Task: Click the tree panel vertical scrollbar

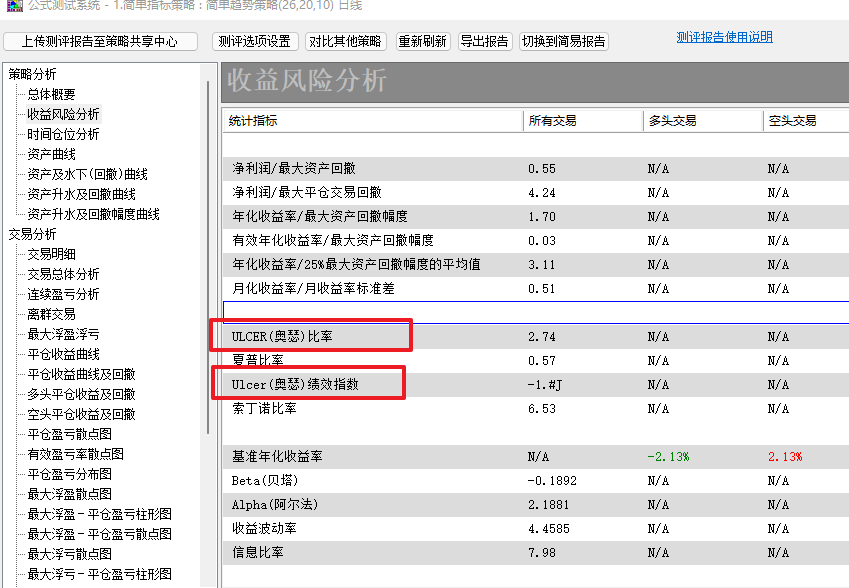Action: 208,257
